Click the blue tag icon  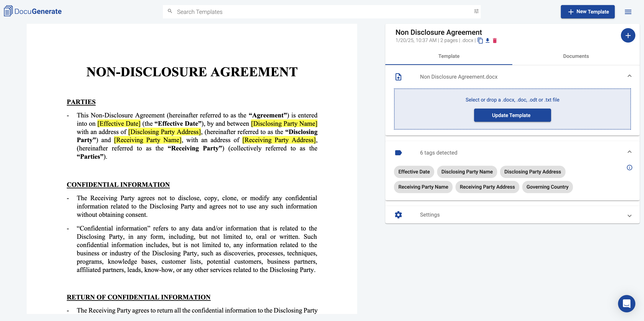pos(398,153)
